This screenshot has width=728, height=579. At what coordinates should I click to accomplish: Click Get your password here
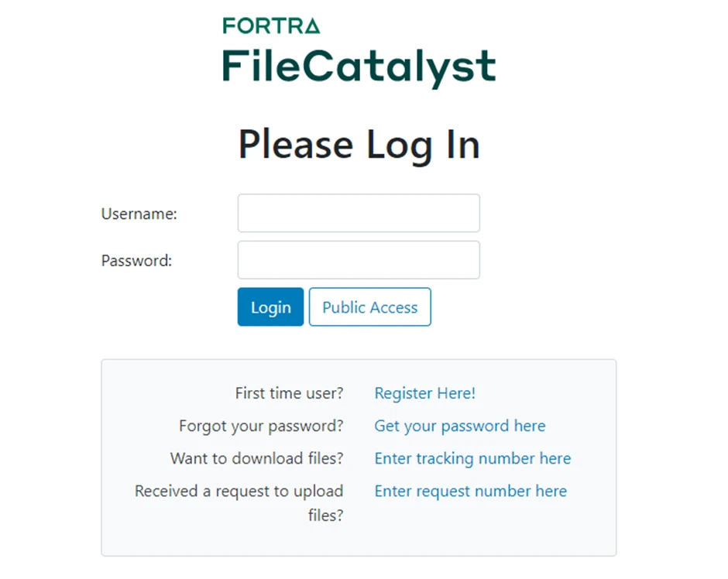[460, 426]
